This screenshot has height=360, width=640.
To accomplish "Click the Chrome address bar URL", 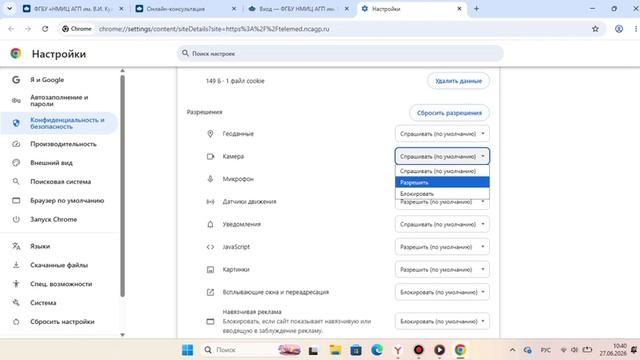I will 214,29.
